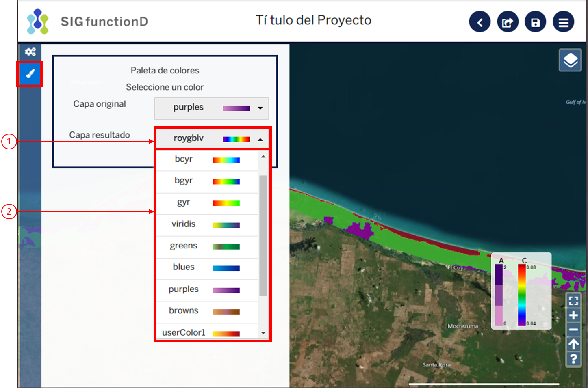Click the palette list scroll down arrow
This screenshot has width=588, height=388.
263,333
